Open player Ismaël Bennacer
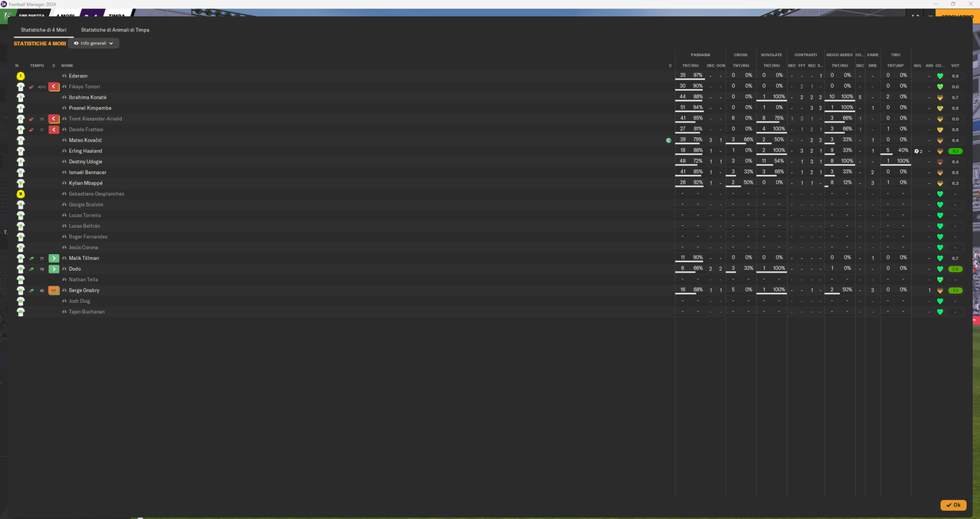 (87, 172)
